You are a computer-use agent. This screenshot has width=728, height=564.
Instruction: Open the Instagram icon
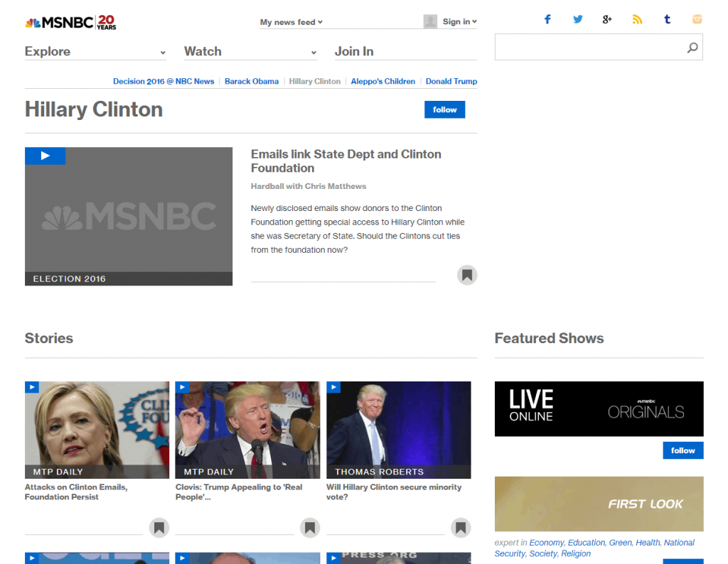[697, 19]
